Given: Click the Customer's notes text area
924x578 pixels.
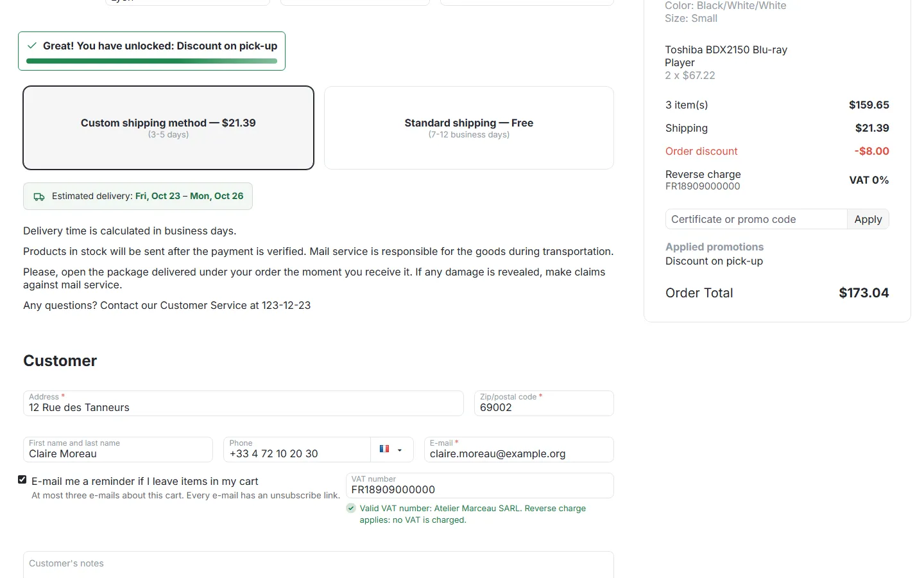Looking at the screenshot, I should point(318,565).
